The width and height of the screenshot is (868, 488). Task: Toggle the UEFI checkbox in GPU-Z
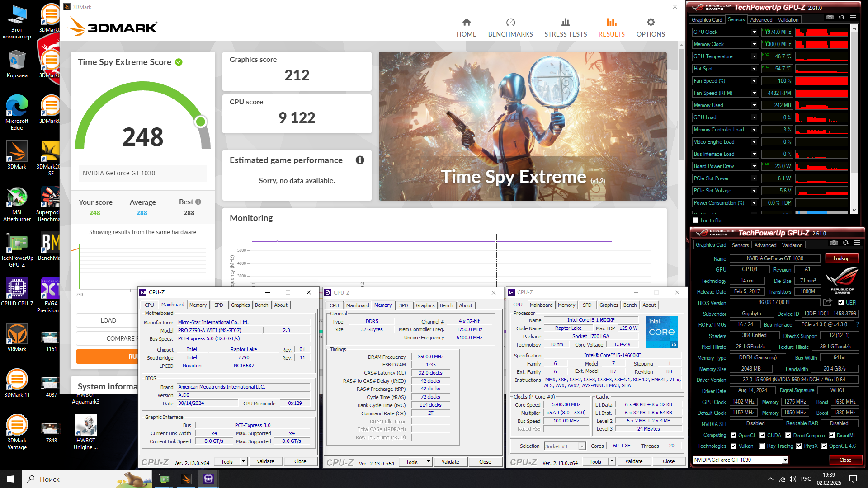(840, 303)
